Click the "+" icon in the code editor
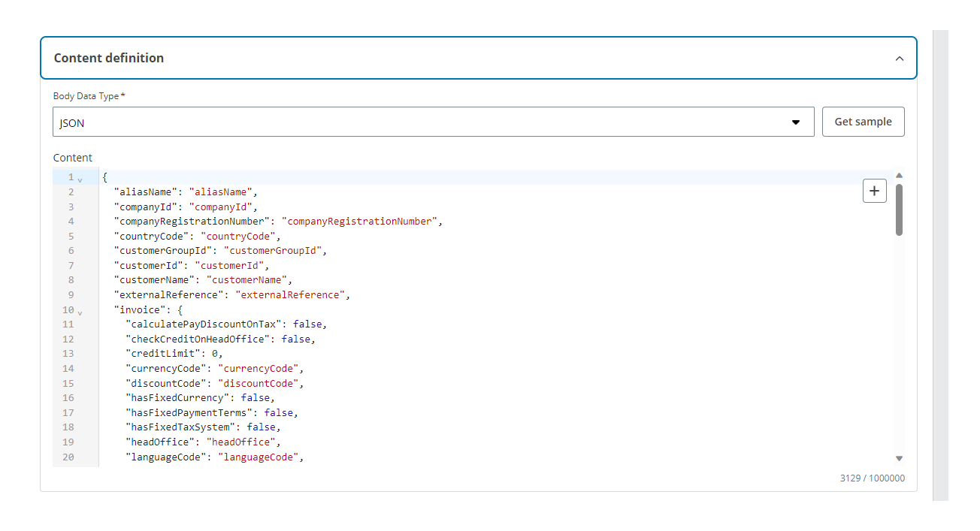980x531 pixels. 874,191
